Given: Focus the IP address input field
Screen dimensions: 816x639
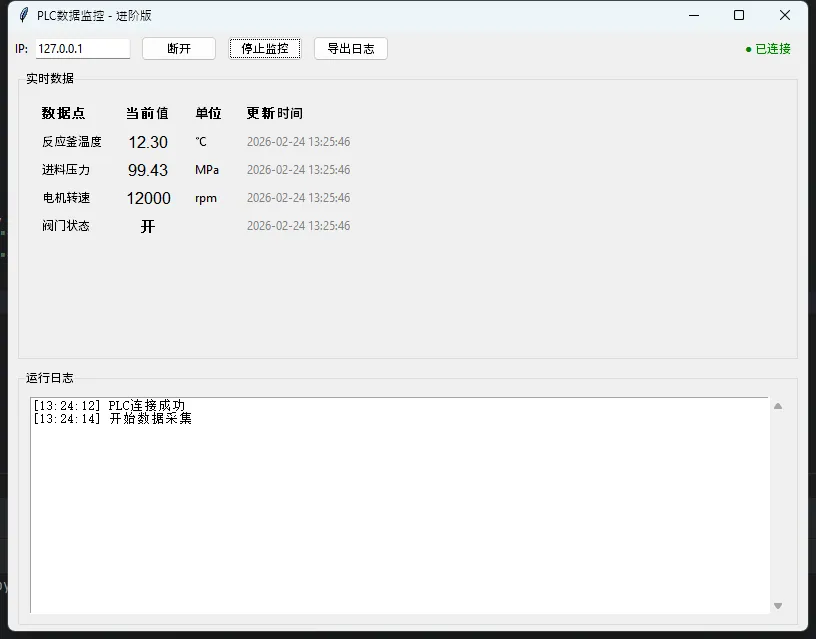Looking at the screenshot, I should (x=82, y=49).
